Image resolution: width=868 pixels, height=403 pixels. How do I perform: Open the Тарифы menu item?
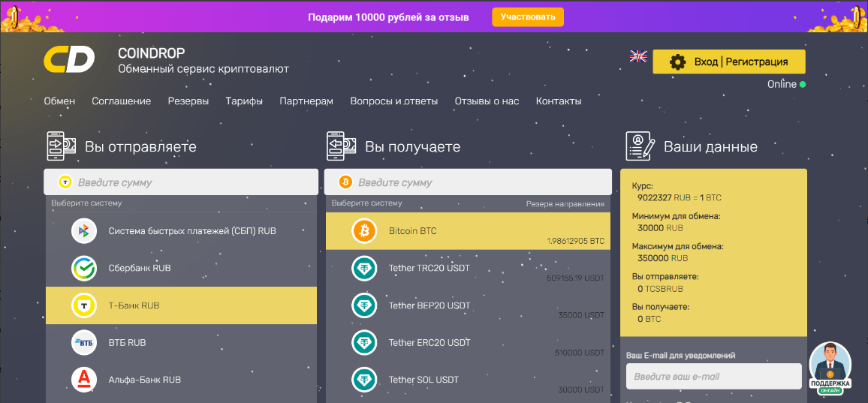pyautogui.click(x=244, y=101)
